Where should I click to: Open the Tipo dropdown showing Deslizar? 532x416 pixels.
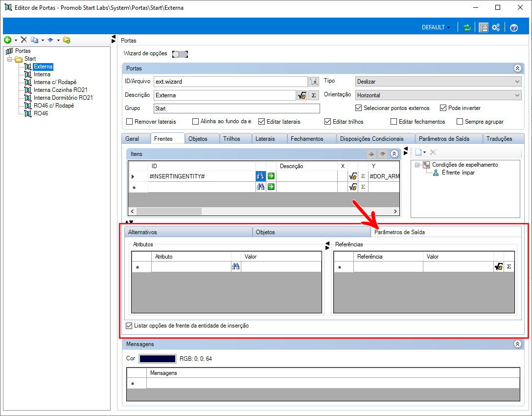(x=439, y=82)
